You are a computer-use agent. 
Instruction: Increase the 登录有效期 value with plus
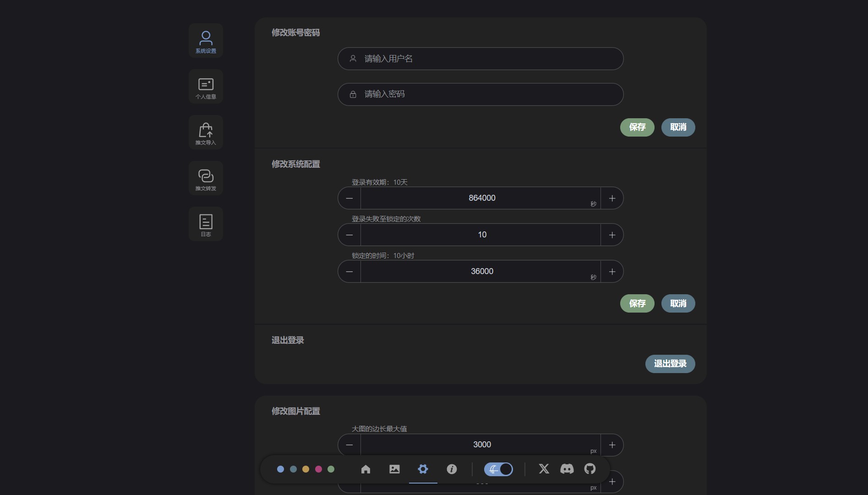pos(612,198)
